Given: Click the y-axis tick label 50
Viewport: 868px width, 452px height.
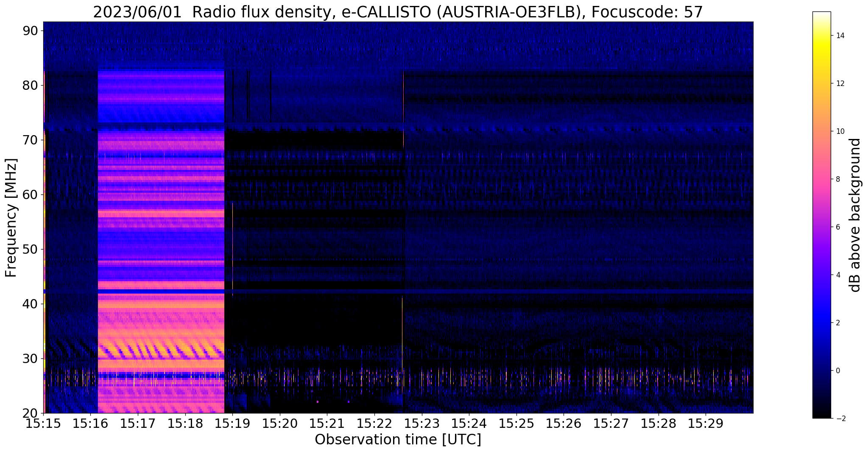Looking at the screenshot, I should tap(31, 249).
